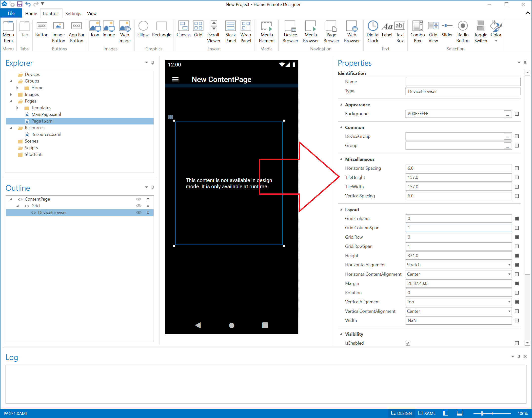Open the File menu tab
This screenshot has height=418, width=532.
pos(11,13)
